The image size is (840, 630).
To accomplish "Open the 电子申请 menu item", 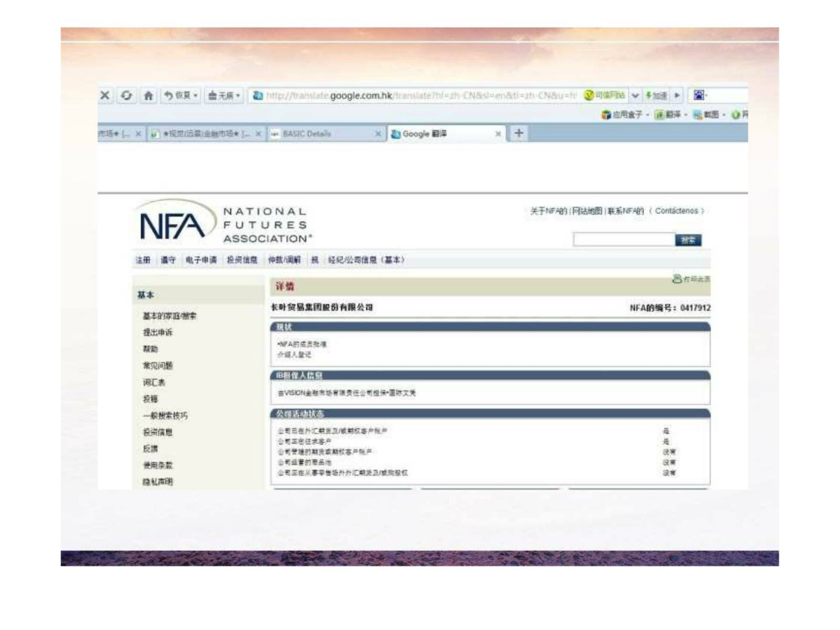I will (x=201, y=260).
